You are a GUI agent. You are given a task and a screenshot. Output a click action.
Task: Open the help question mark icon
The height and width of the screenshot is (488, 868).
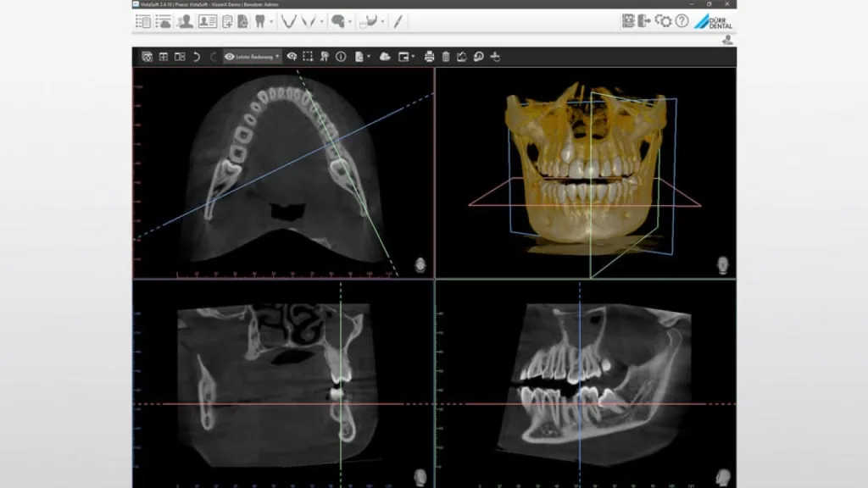click(682, 21)
